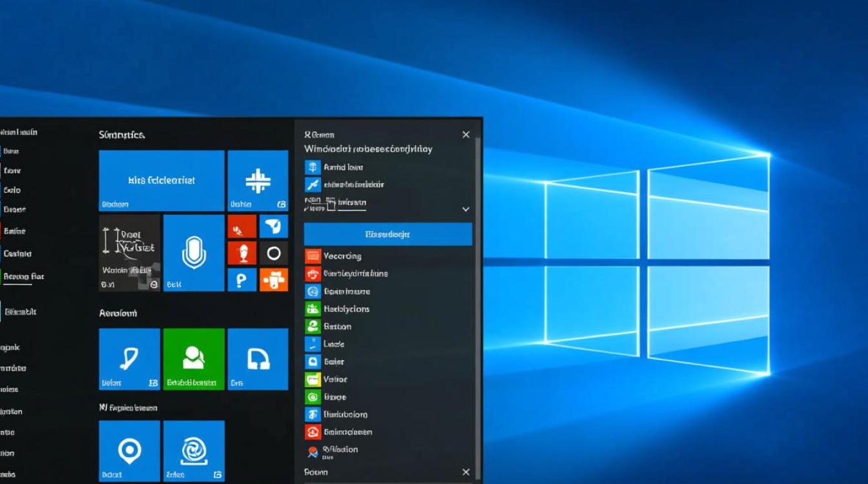Select the small orange tile
868x484 pixels.
(x=273, y=280)
